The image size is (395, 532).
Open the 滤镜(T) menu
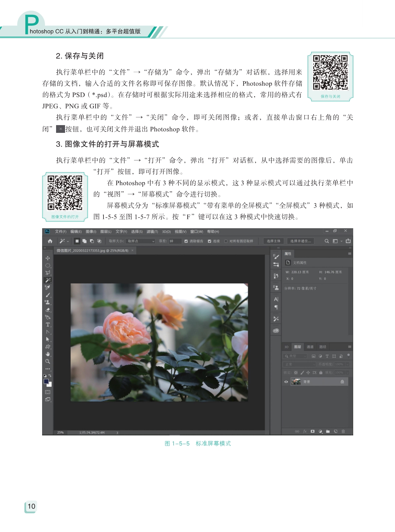152,232
